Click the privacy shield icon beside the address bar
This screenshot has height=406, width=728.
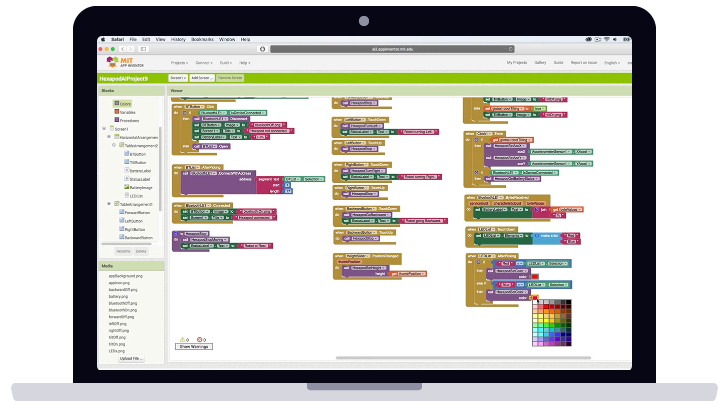[262, 49]
